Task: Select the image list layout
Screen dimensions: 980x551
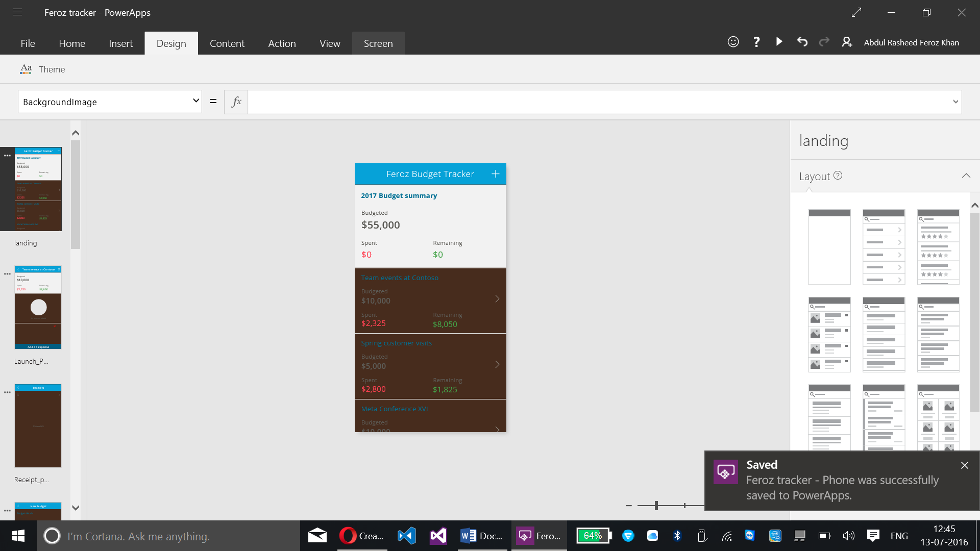Action: pos(829,335)
